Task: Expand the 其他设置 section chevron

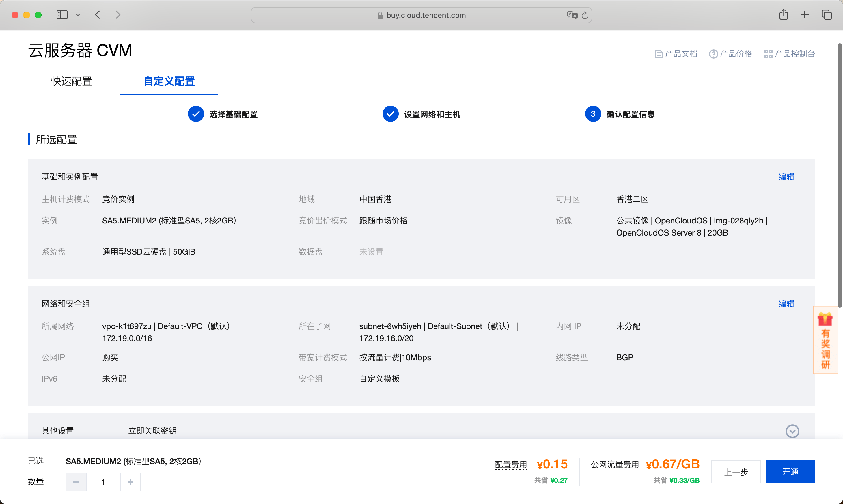Action: [793, 431]
